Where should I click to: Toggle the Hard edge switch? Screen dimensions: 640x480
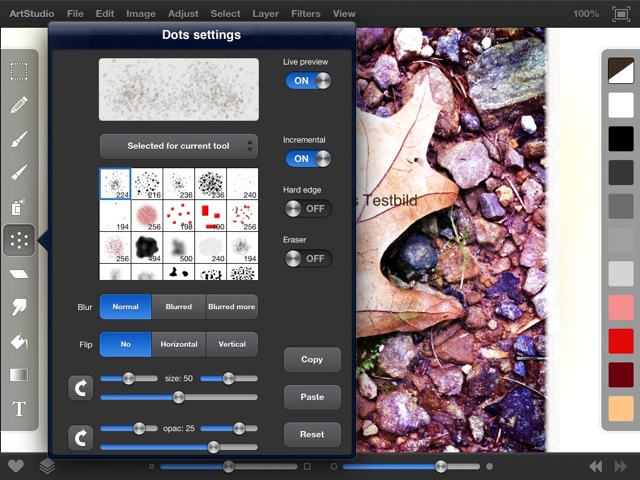(307, 208)
